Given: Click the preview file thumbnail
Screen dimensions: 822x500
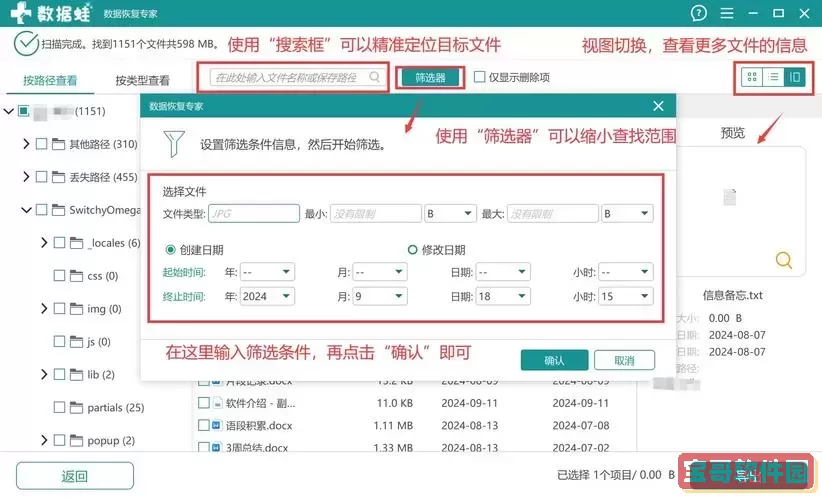Looking at the screenshot, I should tap(730, 197).
